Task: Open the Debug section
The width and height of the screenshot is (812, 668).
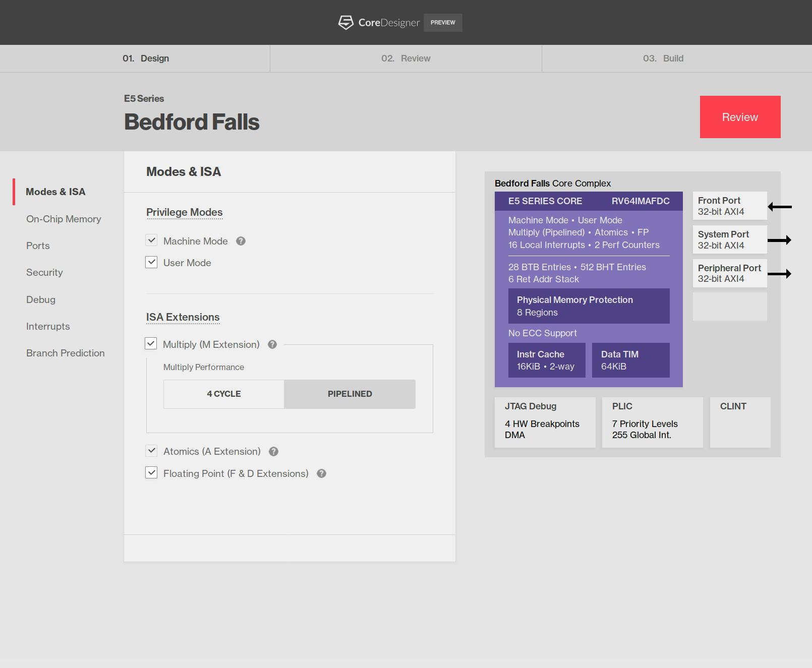Action: click(41, 299)
